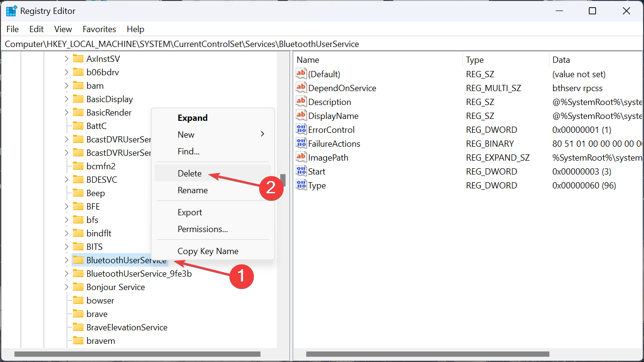This screenshot has width=644, height=362.
Task: Choose Permissions... in the context menu
Action: [x=213, y=229]
